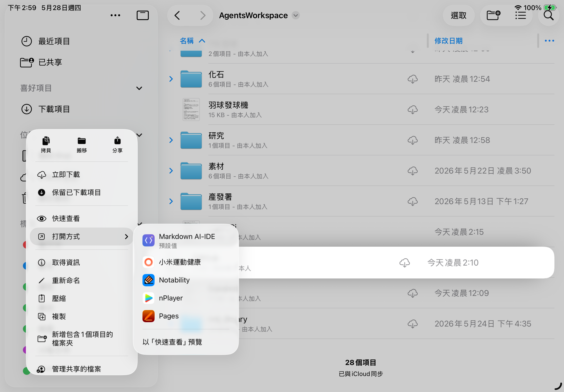Screen dimensions: 564x392
Task: Download 素材 via its cloud icon
Action: coord(412,171)
